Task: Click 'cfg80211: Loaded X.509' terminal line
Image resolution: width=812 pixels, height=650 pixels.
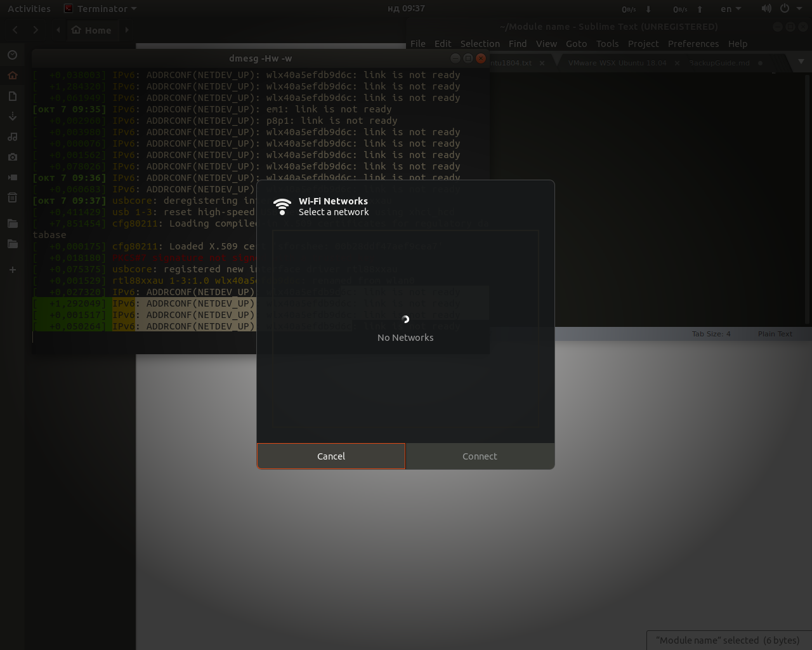Action: coord(145,246)
